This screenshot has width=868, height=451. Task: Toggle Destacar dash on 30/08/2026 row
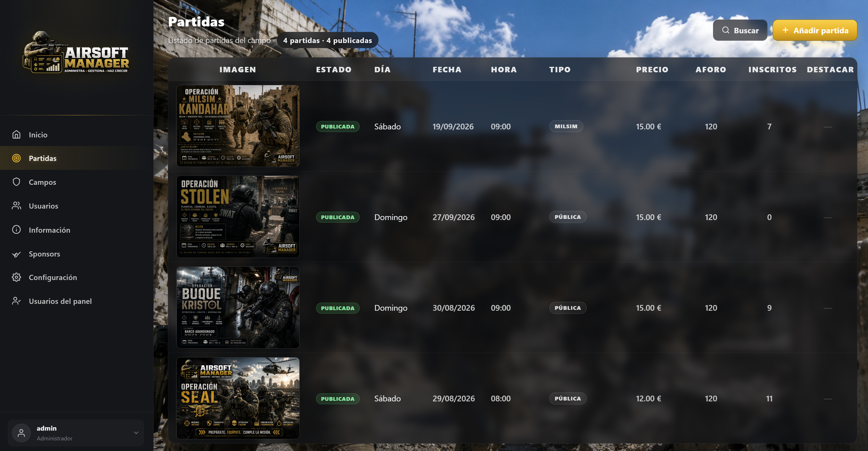tap(828, 308)
